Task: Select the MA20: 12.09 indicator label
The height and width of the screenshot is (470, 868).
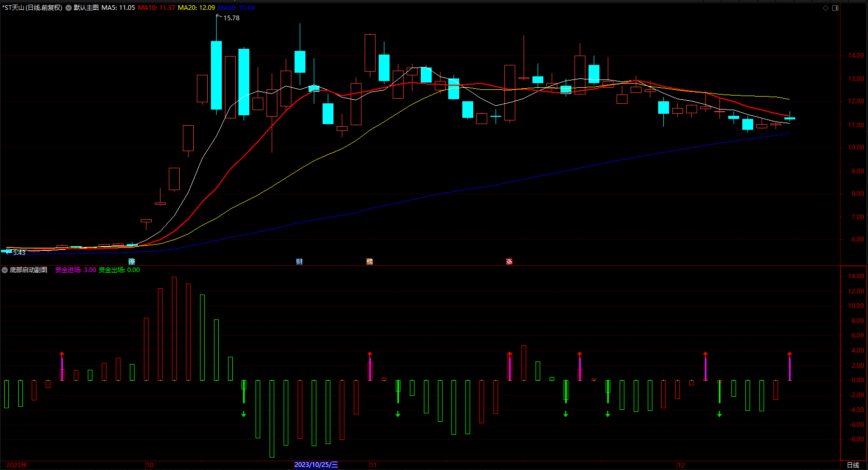Action: click(196, 8)
